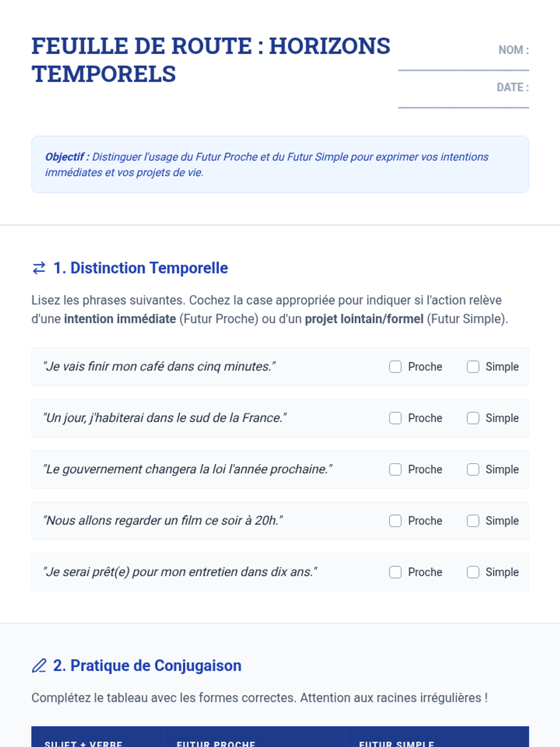Check Proche for the film ce soir sentence
This screenshot has width=560, height=747.
click(x=395, y=521)
